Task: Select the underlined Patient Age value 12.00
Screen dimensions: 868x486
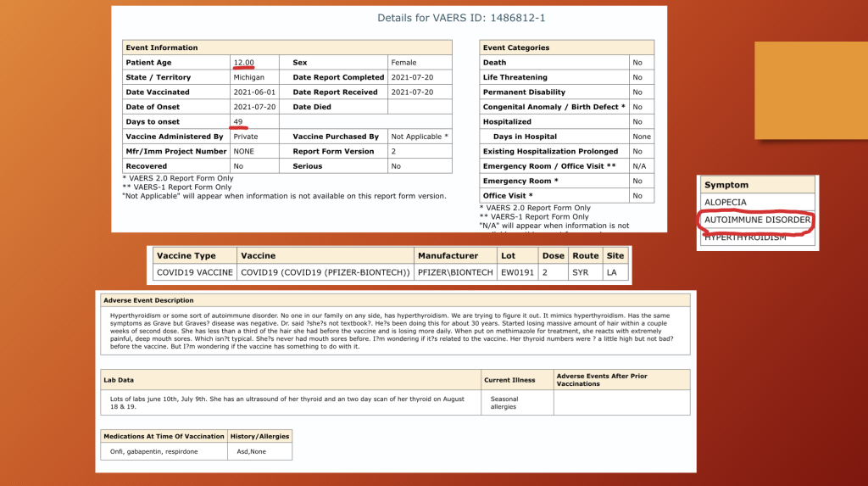Action: pos(244,63)
